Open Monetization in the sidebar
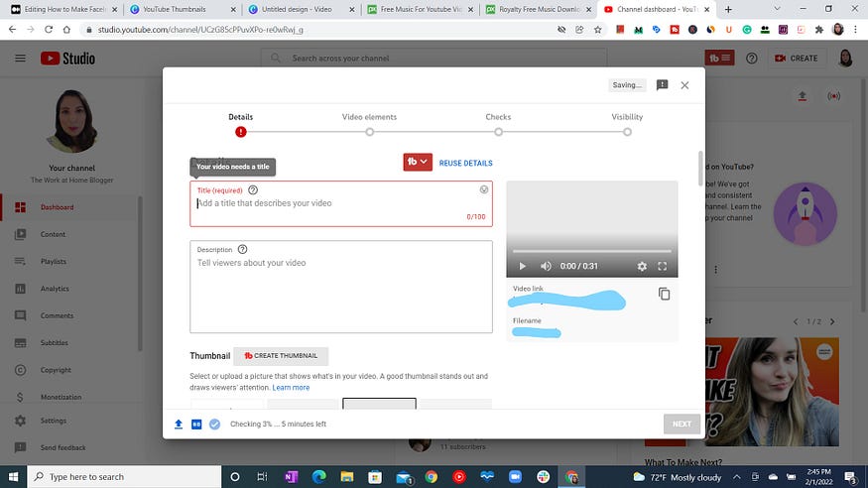 pos(70,397)
